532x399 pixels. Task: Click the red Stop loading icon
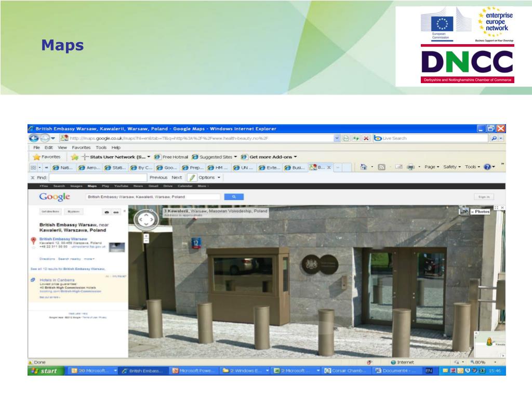366,138
